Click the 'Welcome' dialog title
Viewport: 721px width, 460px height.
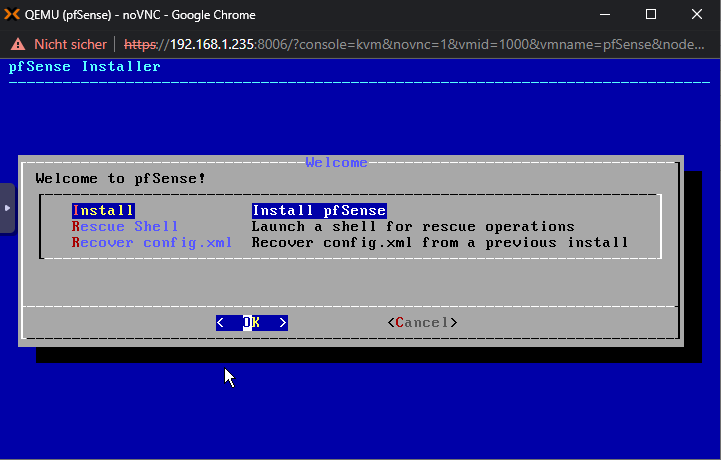pos(337,162)
